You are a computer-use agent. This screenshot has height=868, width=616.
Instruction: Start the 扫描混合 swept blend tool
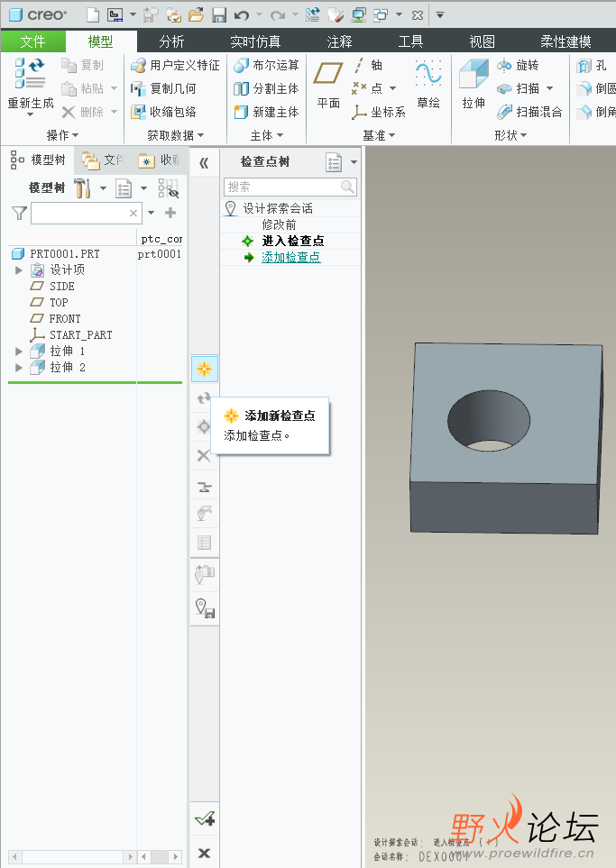pyautogui.click(x=529, y=112)
